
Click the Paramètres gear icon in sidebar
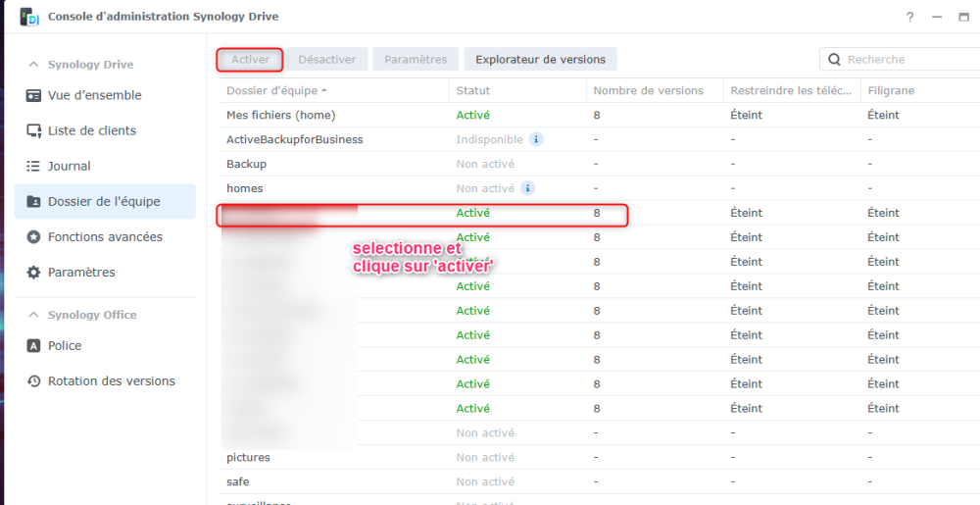tap(33, 274)
